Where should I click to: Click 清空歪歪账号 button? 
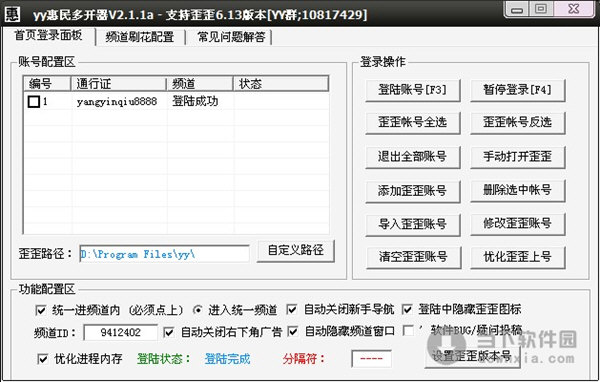point(413,257)
